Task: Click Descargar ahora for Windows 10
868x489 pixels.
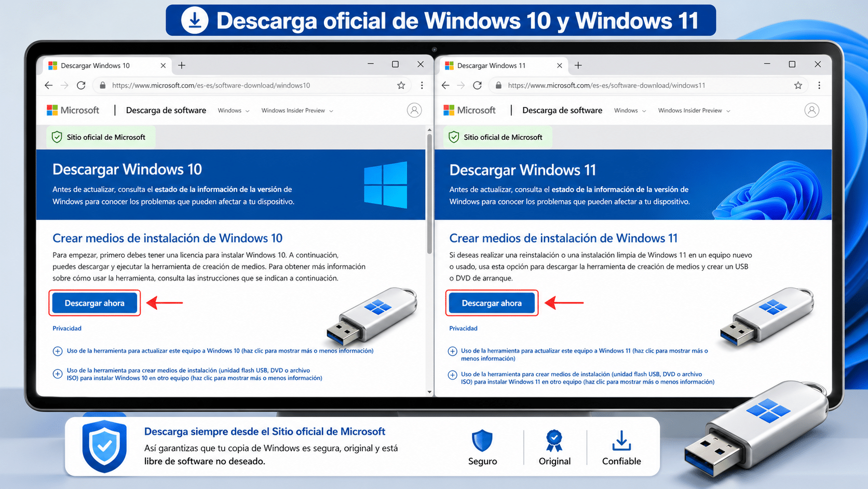Action: (94, 303)
